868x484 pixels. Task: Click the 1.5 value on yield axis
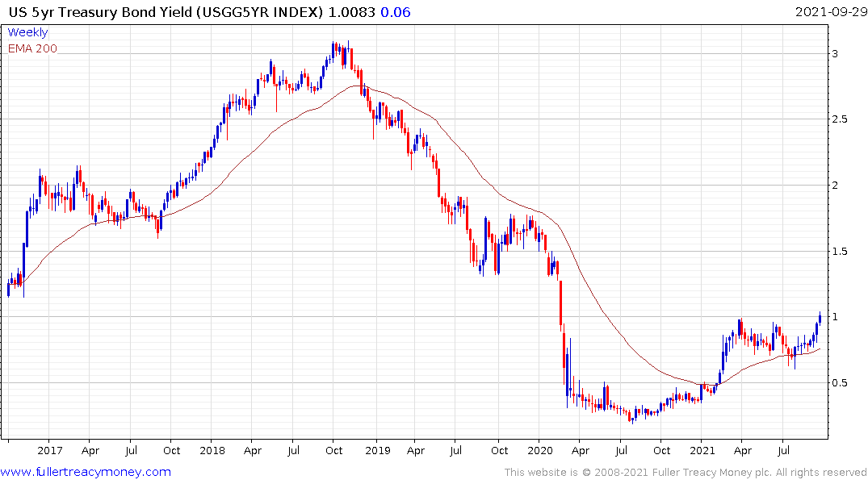840,252
